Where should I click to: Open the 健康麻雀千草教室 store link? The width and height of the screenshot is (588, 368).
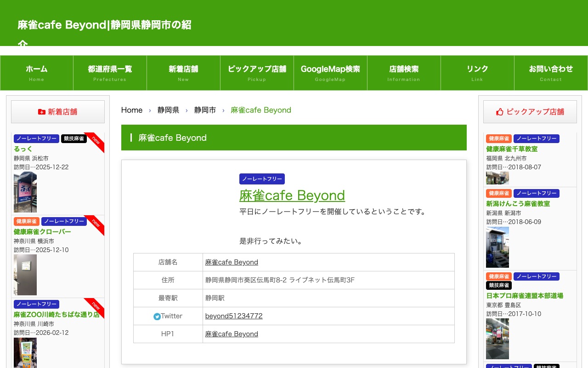512,149
